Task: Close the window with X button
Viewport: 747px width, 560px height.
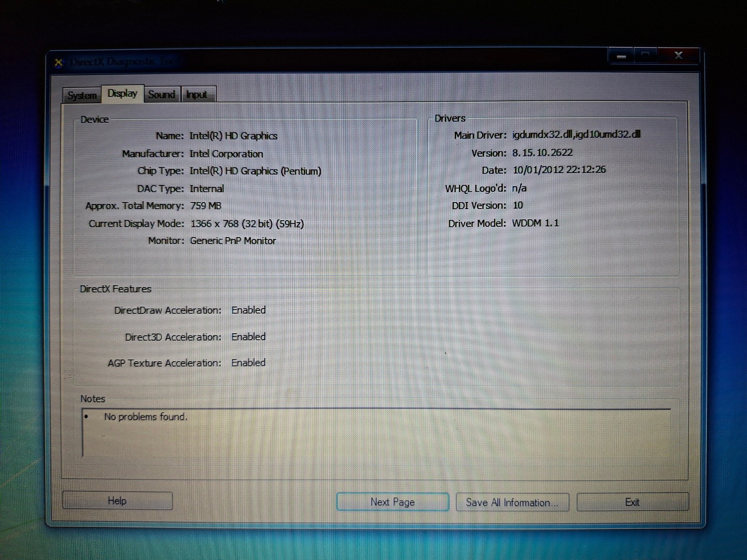Action: tap(678, 55)
